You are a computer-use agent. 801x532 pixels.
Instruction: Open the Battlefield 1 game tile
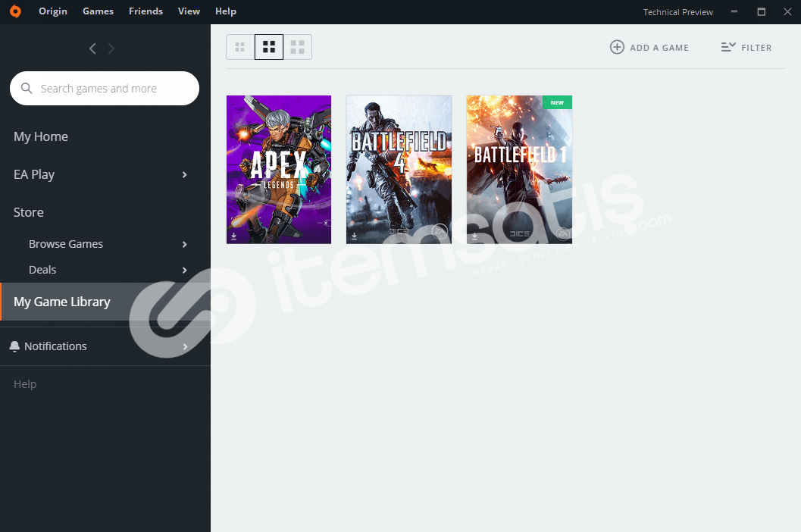pos(520,169)
